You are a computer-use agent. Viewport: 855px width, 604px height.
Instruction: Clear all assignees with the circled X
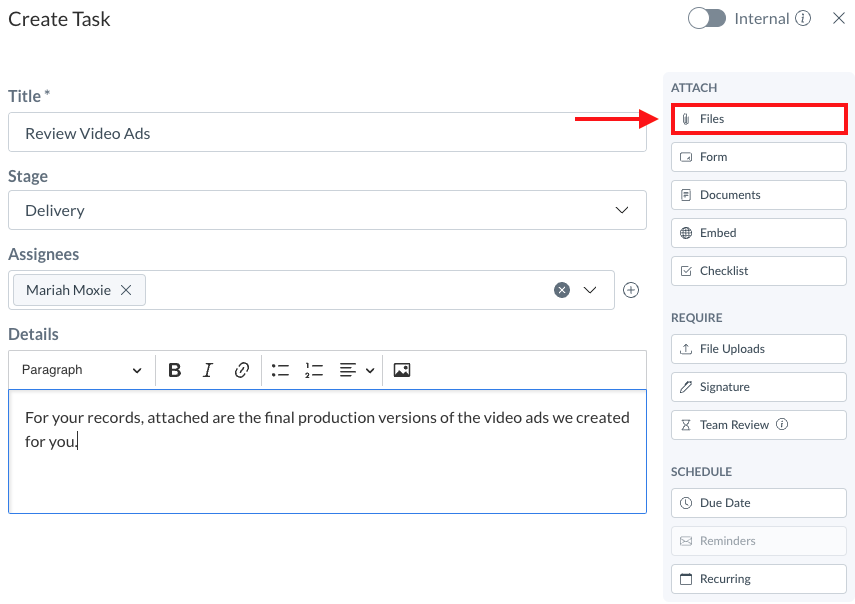click(562, 290)
